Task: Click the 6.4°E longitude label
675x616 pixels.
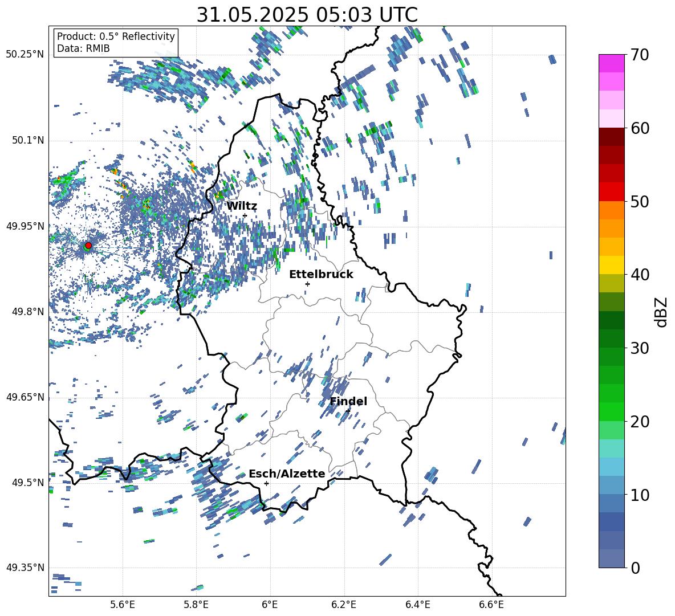Action: (x=417, y=605)
